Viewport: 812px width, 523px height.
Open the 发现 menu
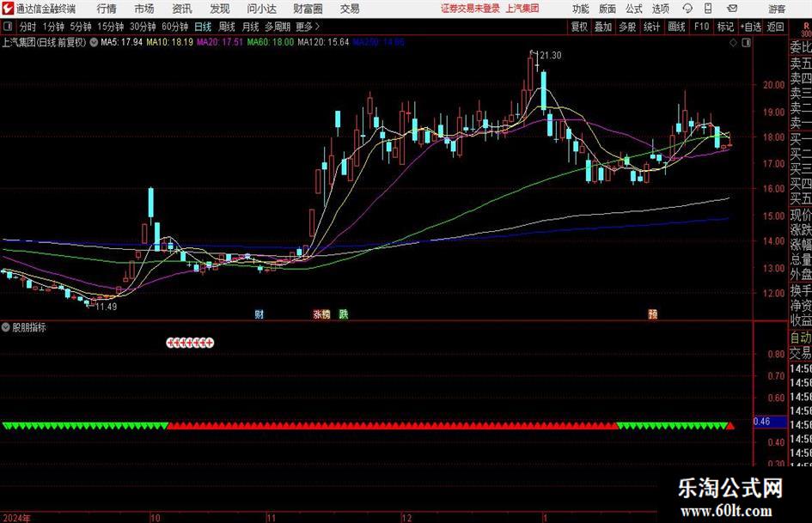pos(220,9)
